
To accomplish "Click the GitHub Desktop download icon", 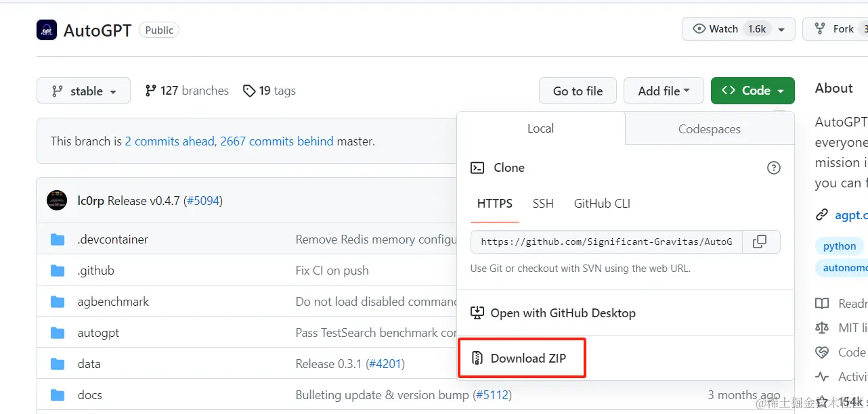I will click(x=477, y=313).
